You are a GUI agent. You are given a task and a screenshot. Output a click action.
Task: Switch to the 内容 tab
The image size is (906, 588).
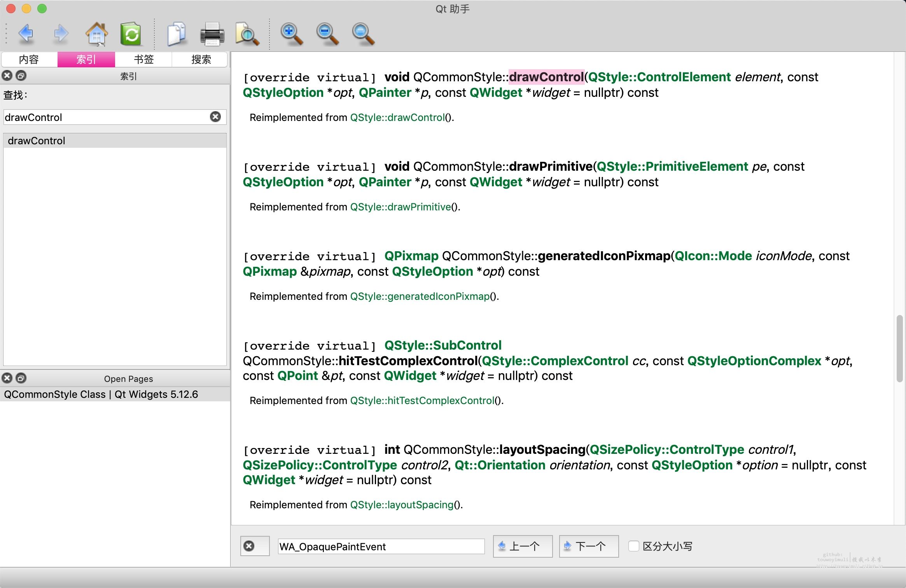click(29, 59)
